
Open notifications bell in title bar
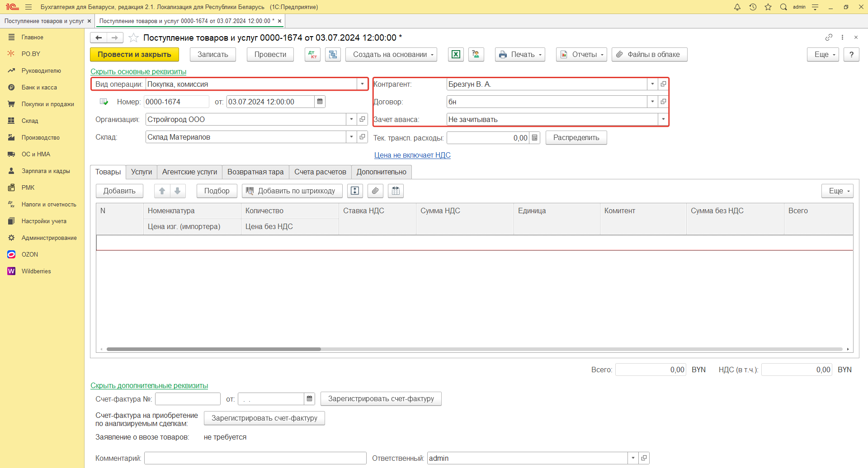coord(737,7)
